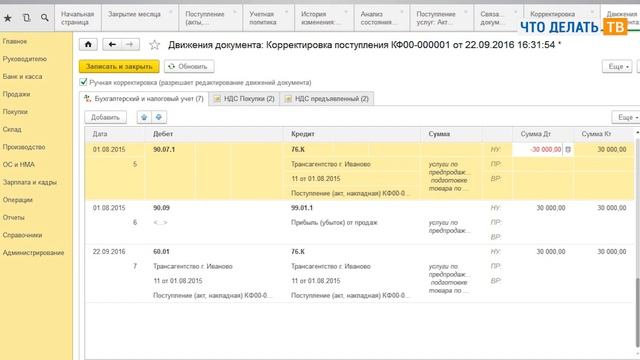Open the search magnifier icon
The height and width of the screenshot is (360, 640).
pyautogui.click(x=44, y=18)
